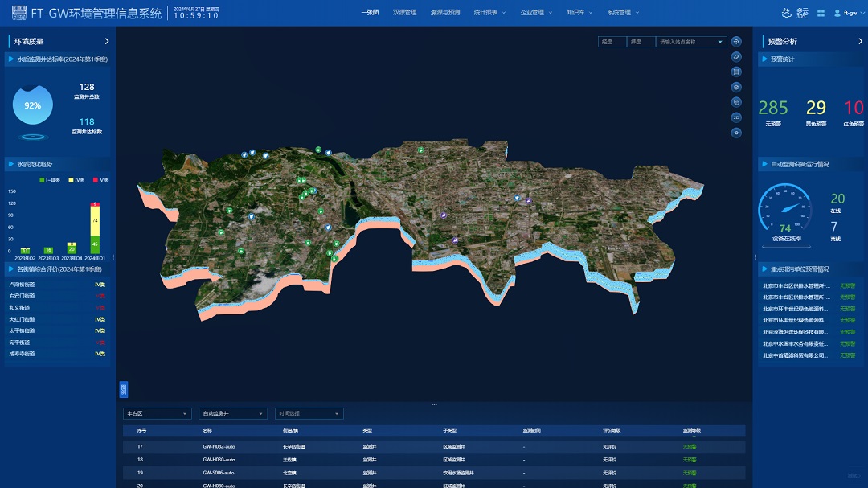Click the GW-H030-auto well row name
This screenshot has width=868, height=488.
click(219, 460)
